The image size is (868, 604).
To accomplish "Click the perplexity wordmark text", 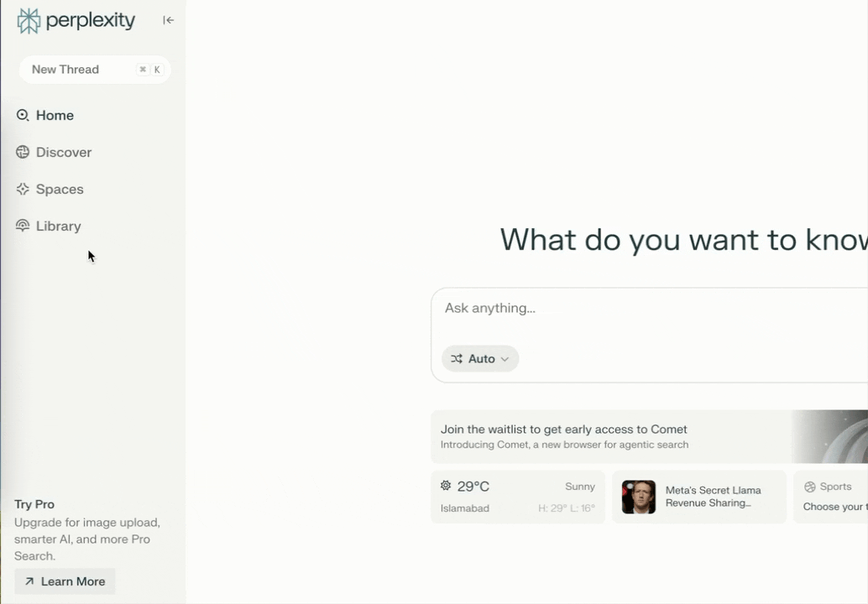I will point(91,21).
